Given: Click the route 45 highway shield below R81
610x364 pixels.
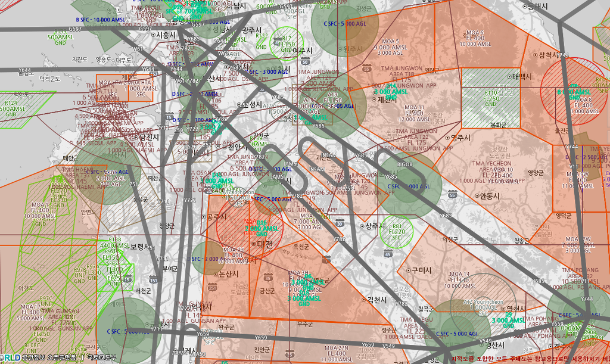Looking at the screenshot, I should (x=387, y=254).
